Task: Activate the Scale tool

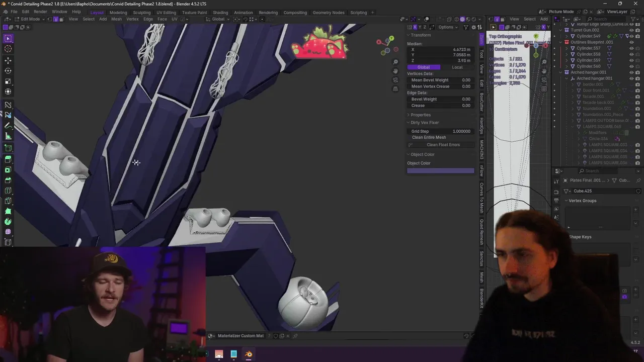Action: 8,81
